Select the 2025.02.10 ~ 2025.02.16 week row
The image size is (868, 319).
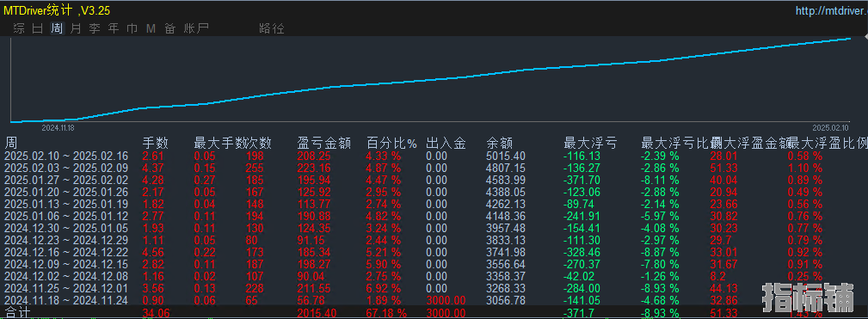(x=434, y=156)
